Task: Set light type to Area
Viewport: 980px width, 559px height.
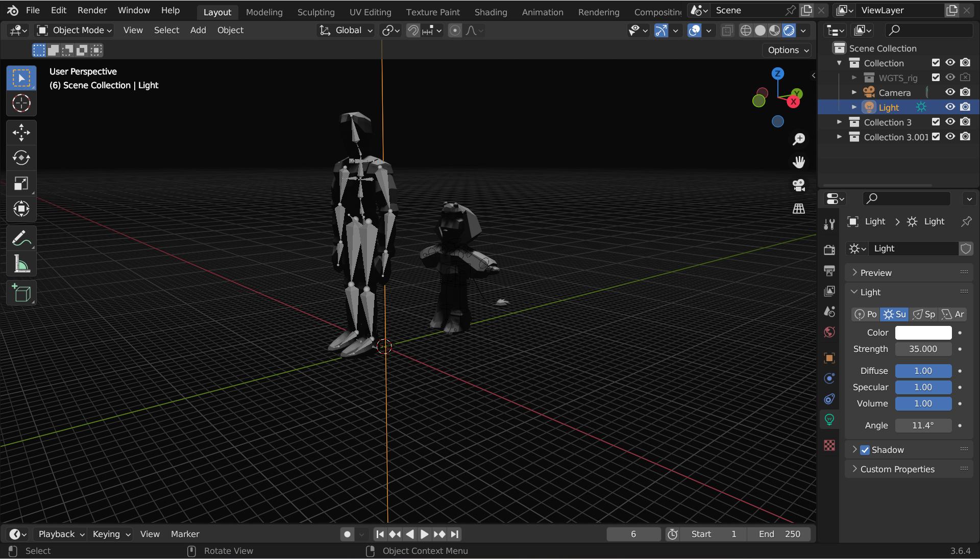Action: (952, 314)
